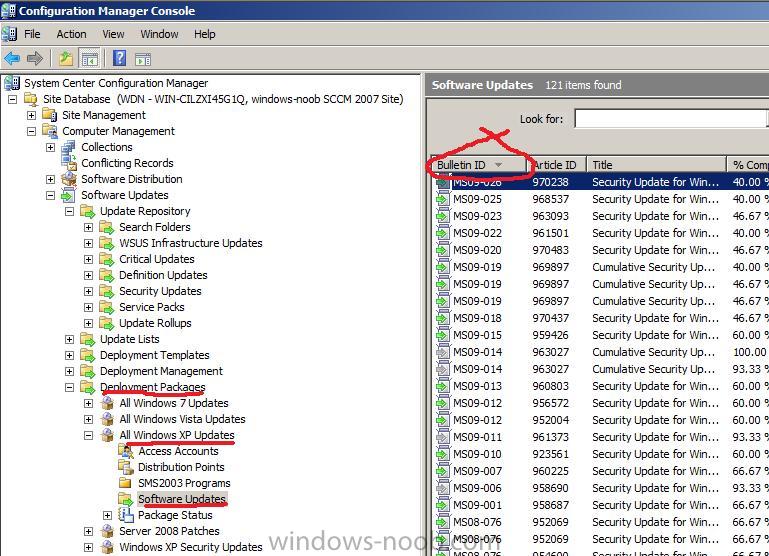Expand the Search Folders node

pos(88,227)
